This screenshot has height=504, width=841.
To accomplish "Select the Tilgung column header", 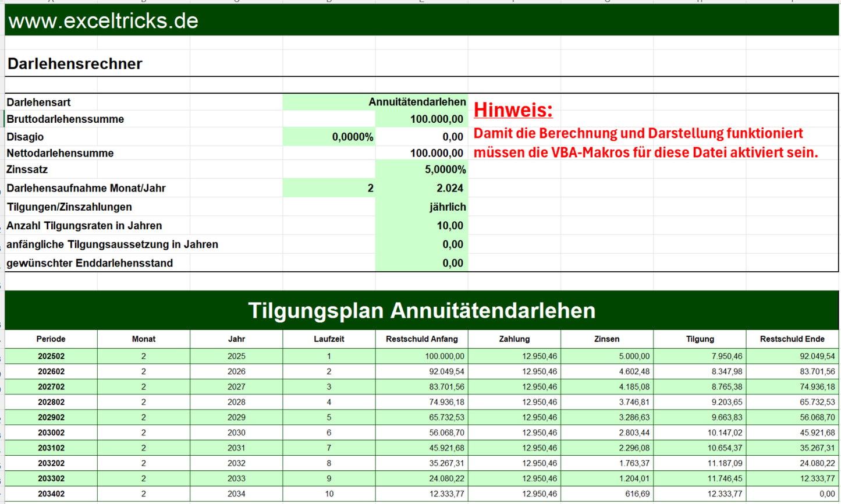I will [700, 339].
